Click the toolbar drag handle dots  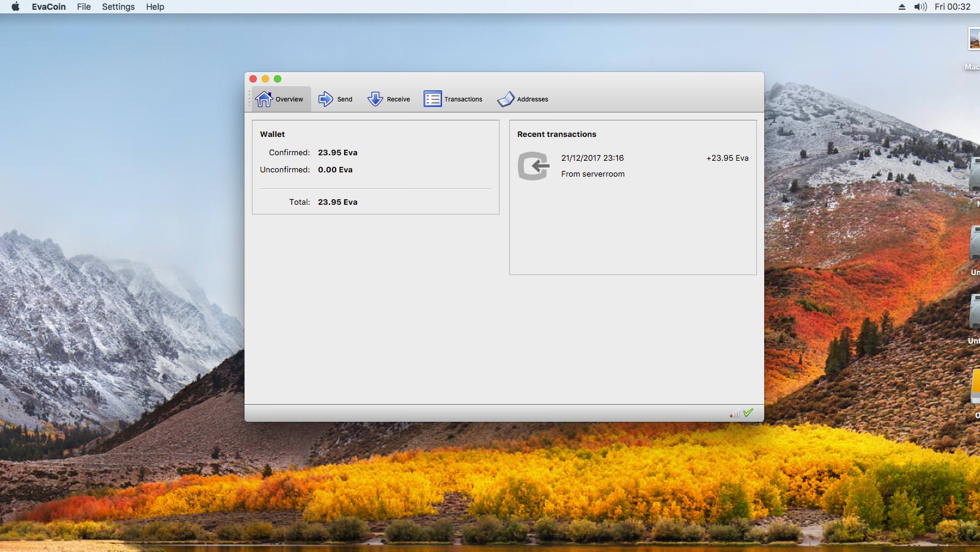(x=249, y=99)
